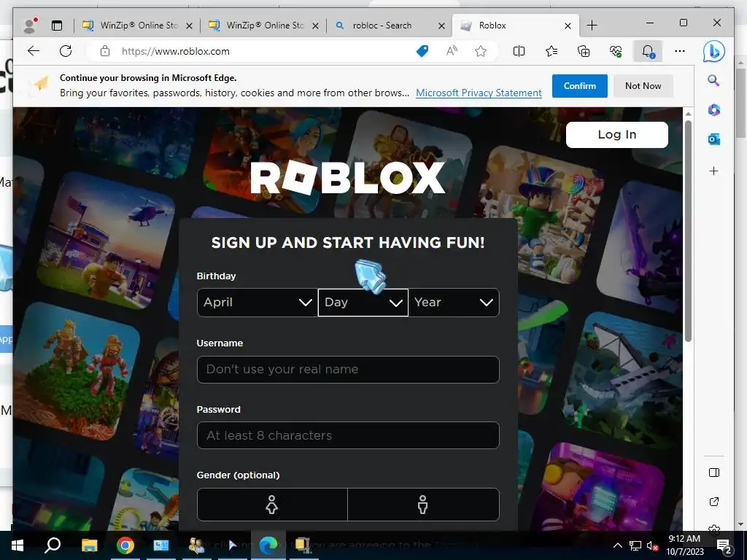Image resolution: width=747 pixels, height=560 pixels.
Task: View site information lock icon
Action: click(x=105, y=51)
